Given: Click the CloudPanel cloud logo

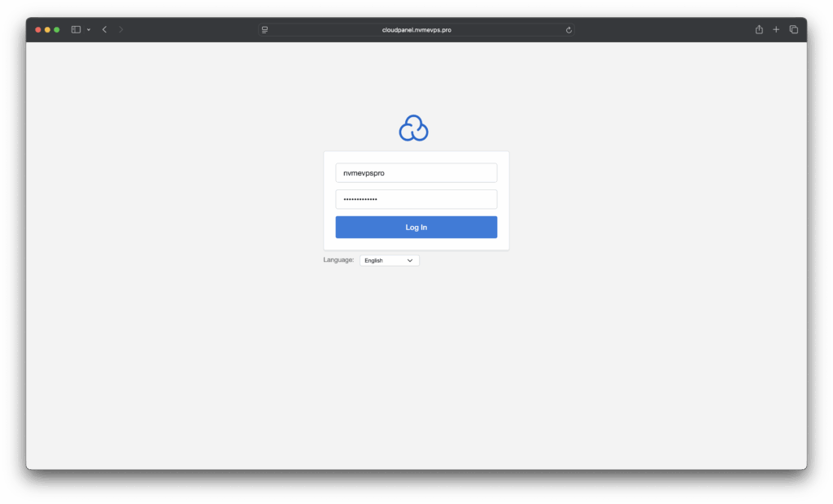Looking at the screenshot, I should coord(413,128).
